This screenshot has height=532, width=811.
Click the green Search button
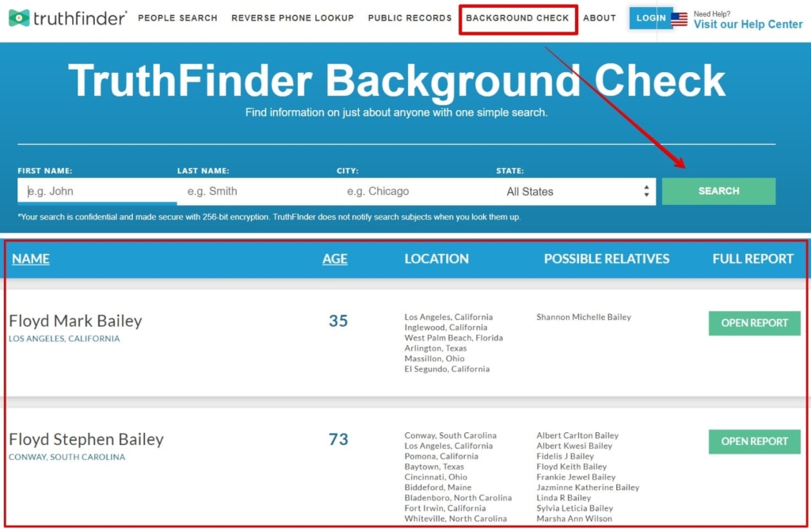pyautogui.click(x=718, y=192)
